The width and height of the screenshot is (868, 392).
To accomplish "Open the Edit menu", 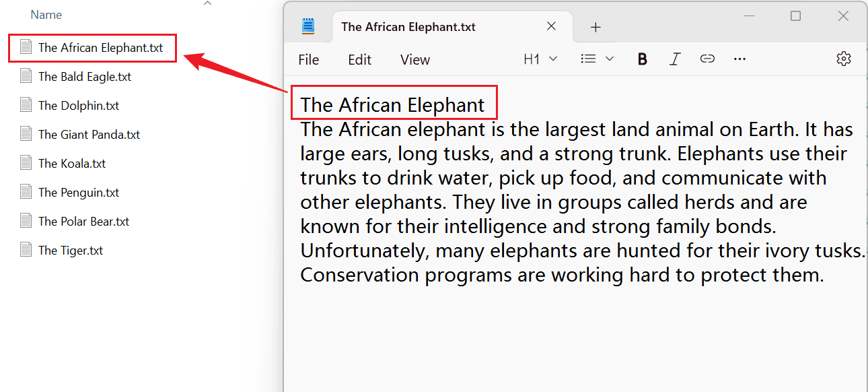I will (360, 60).
